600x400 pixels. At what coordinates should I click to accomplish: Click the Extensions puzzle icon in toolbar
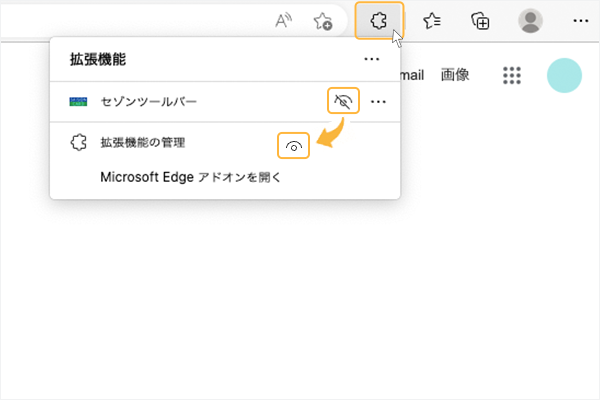[x=379, y=20]
